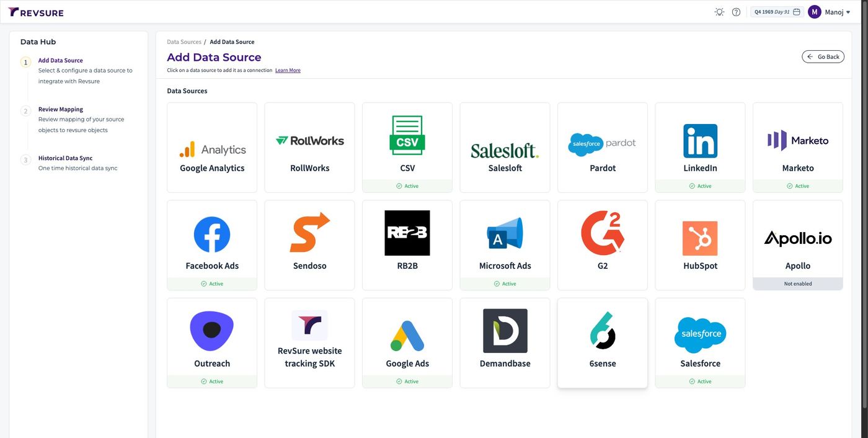Image resolution: width=868 pixels, height=438 pixels.
Task: Toggle the light/dark theme sun icon
Action: coord(719,12)
